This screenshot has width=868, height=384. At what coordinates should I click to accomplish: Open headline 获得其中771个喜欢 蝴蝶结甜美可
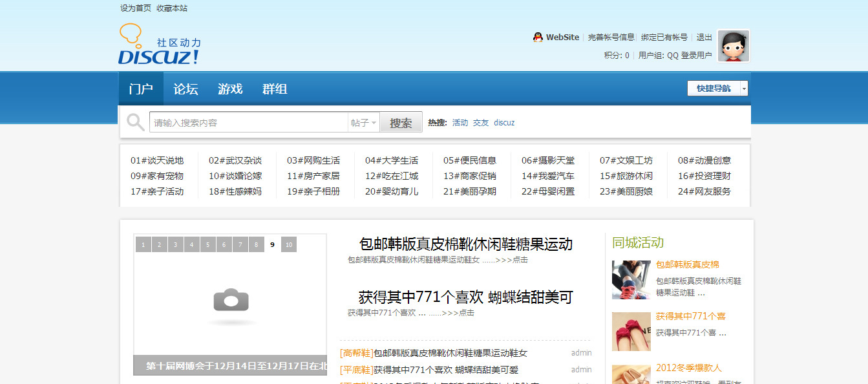point(466,297)
